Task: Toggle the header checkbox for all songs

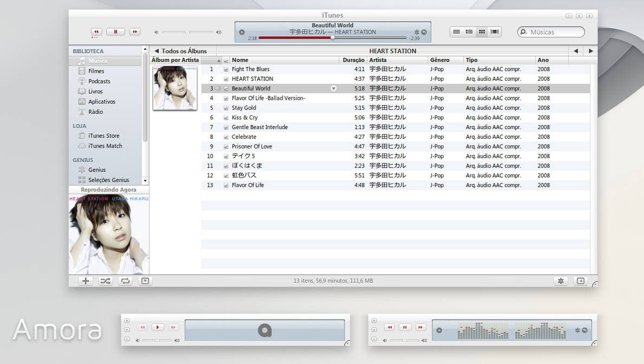Action: click(226, 60)
